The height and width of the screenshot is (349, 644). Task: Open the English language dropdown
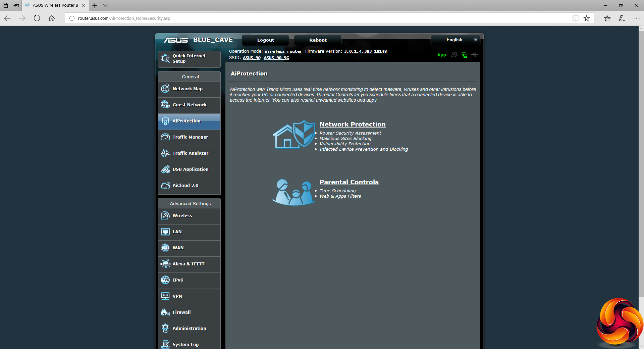click(x=455, y=40)
